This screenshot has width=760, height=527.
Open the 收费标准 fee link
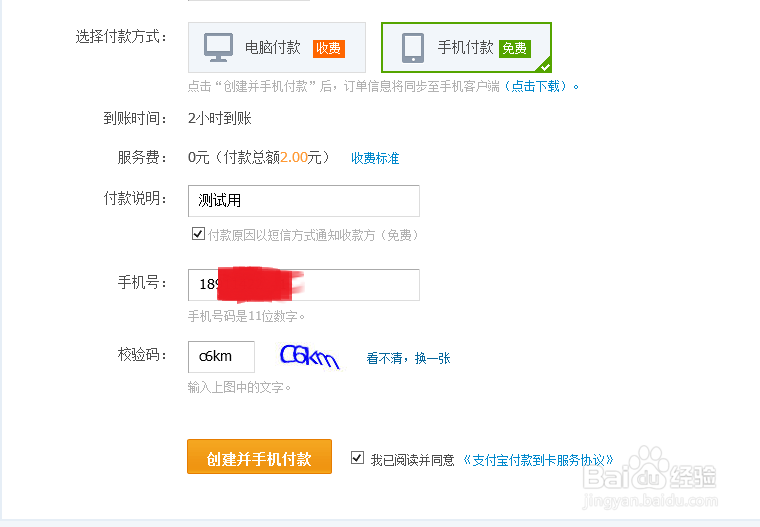375,158
